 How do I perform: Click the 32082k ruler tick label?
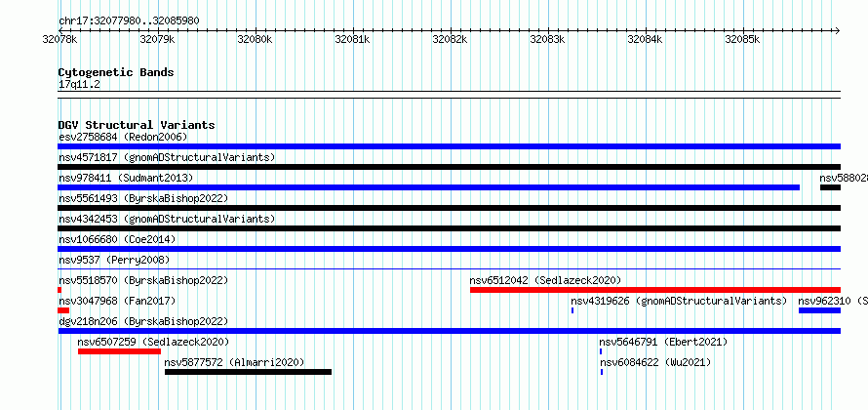(x=450, y=39)
